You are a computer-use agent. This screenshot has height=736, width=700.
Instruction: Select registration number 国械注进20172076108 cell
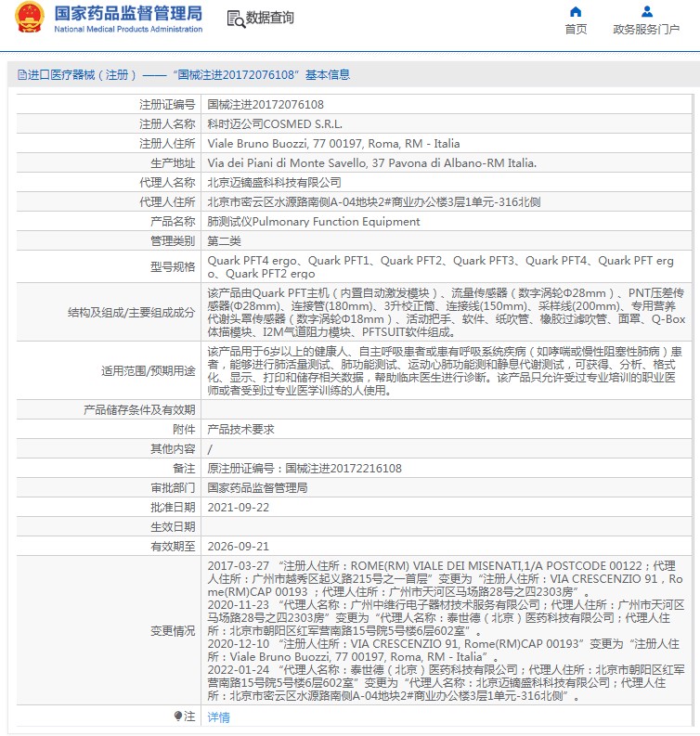266,104
